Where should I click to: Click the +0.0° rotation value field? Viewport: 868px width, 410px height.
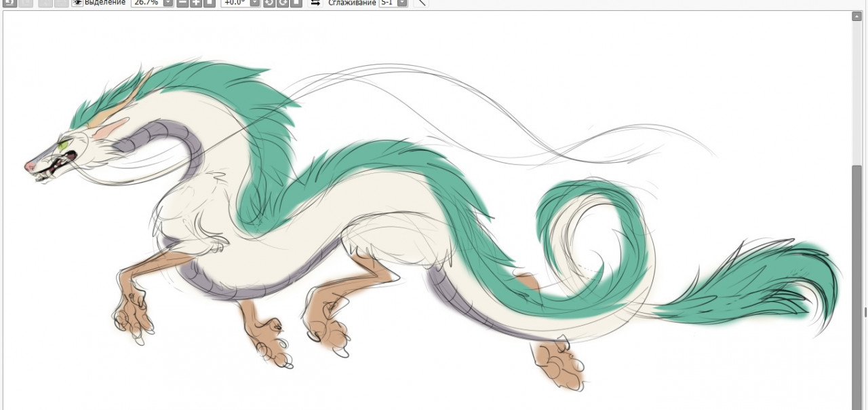[235, 3]
